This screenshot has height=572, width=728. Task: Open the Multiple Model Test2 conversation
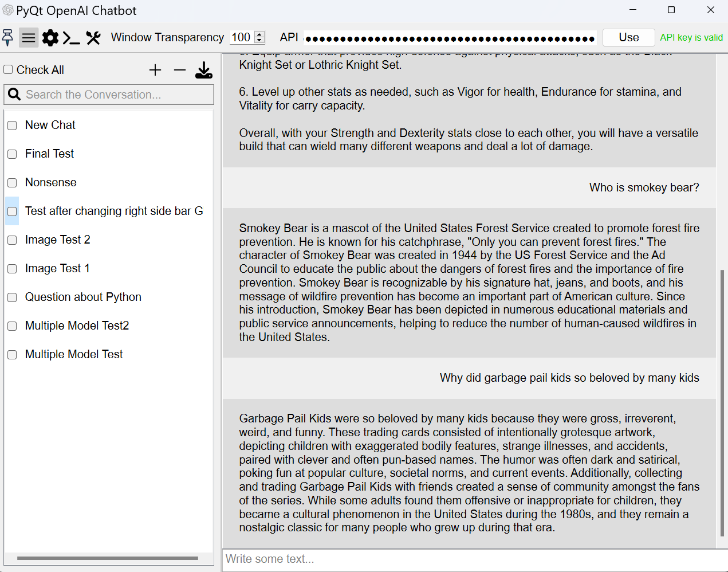point(77,326)
